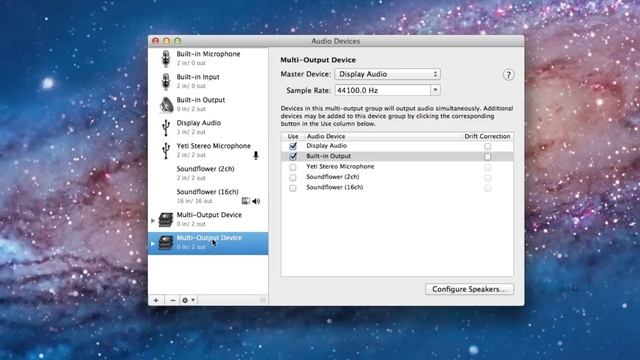Enable Use for Soundflower (2ch)
This screenshot has height=360, width=640.
click(x=293, y=178)
